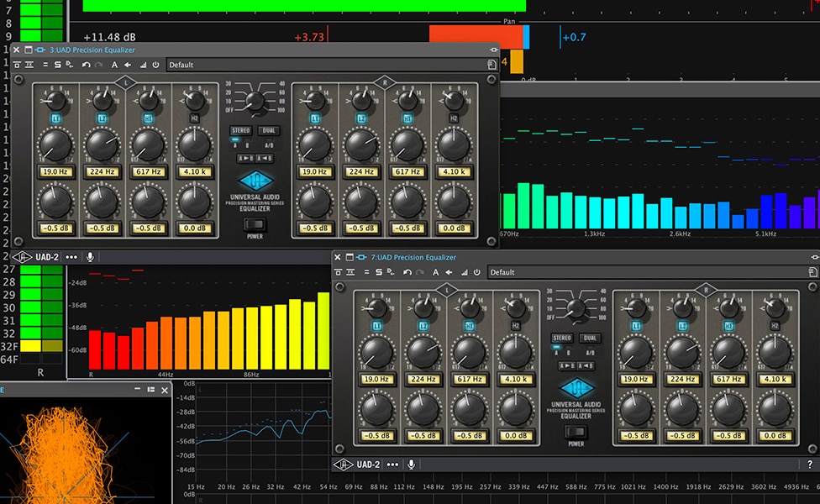Click the DUAL mode button in window 3
This screenshot has height=504, width=820.
(269, 131)
